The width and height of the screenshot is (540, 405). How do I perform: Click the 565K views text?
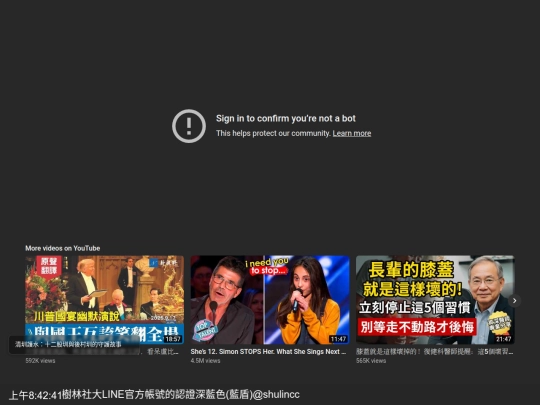point(371,361)
